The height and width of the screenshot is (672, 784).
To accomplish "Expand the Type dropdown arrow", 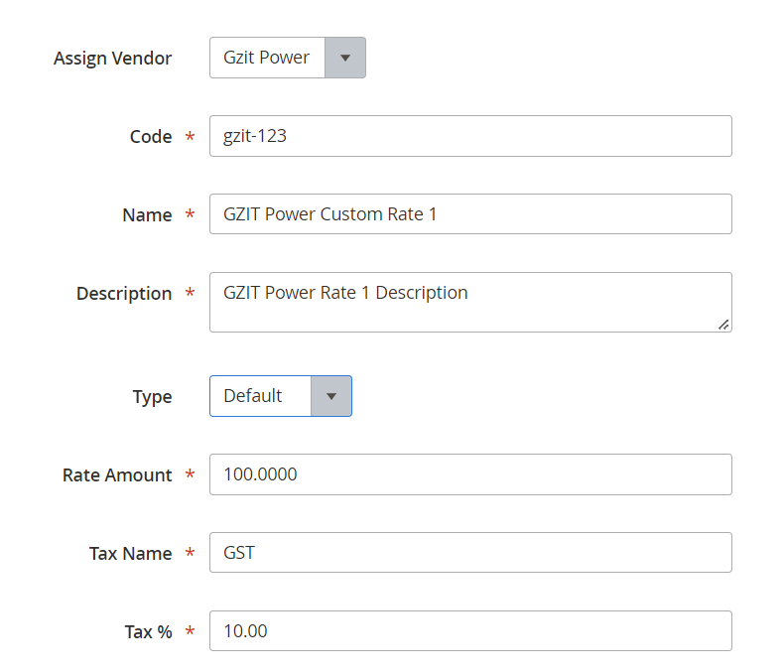I will click(331, 396).
